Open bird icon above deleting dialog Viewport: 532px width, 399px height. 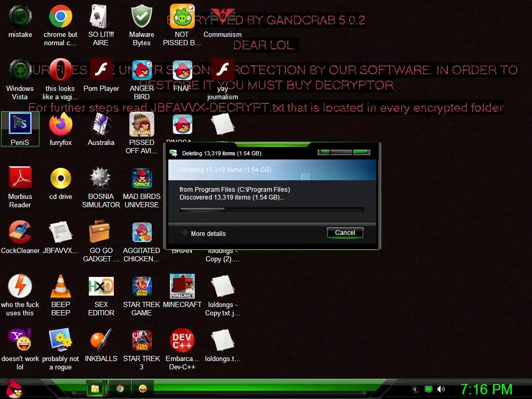(182, 124)
